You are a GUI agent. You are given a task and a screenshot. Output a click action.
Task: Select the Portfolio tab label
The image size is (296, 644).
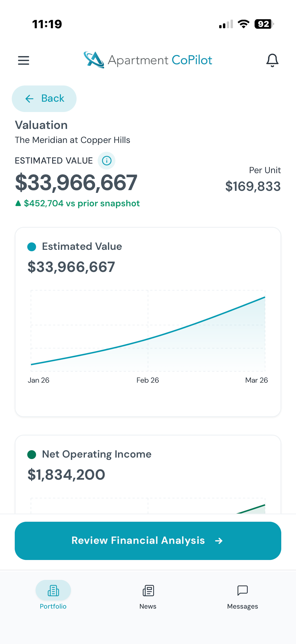[x=53, y=606]
